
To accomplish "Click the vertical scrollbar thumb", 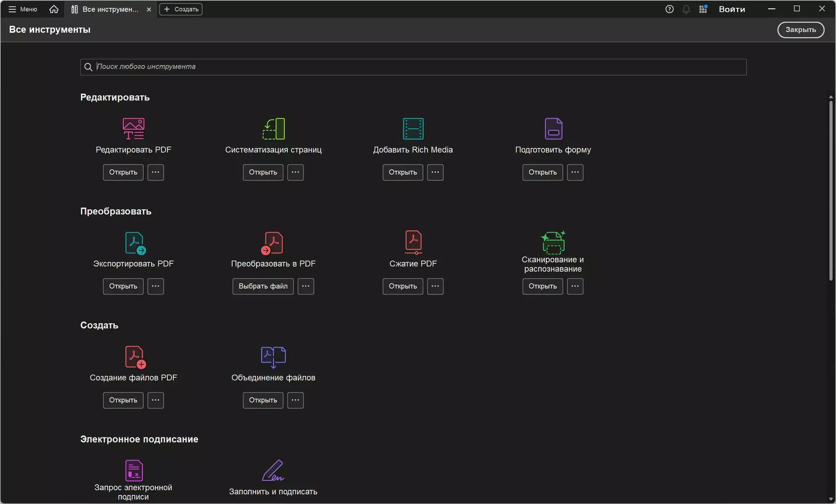I will point(831,190).
